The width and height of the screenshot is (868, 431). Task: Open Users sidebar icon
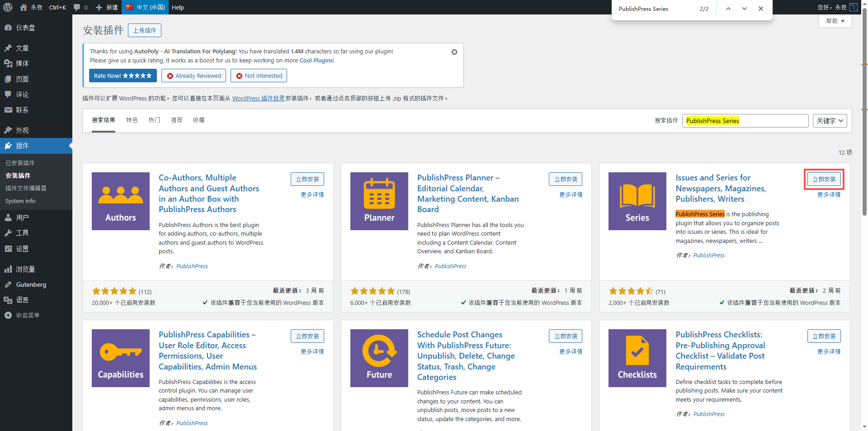[x=8, y=218]
